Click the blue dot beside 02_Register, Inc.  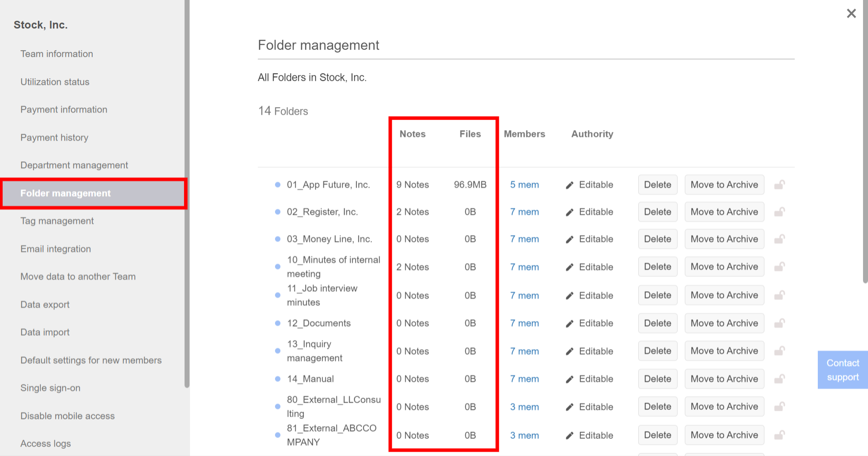coord(277,212)
